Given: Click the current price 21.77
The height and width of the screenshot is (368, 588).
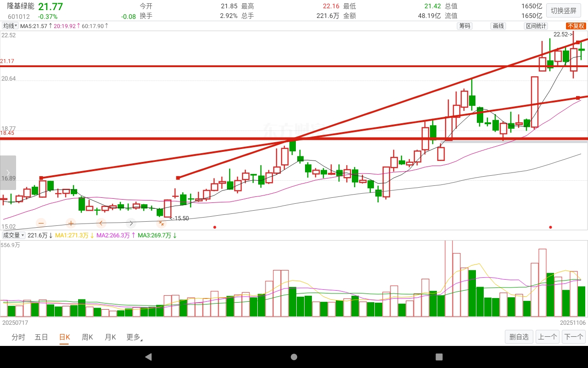Looking at the screenshot, I should (x=50, y=6).
